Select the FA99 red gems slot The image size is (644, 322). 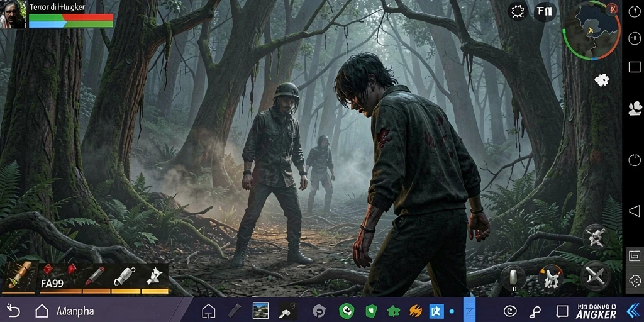tap(60, 278)
